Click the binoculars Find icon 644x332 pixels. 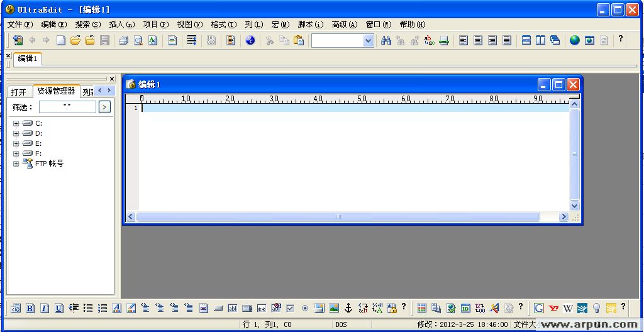point(386,40)
